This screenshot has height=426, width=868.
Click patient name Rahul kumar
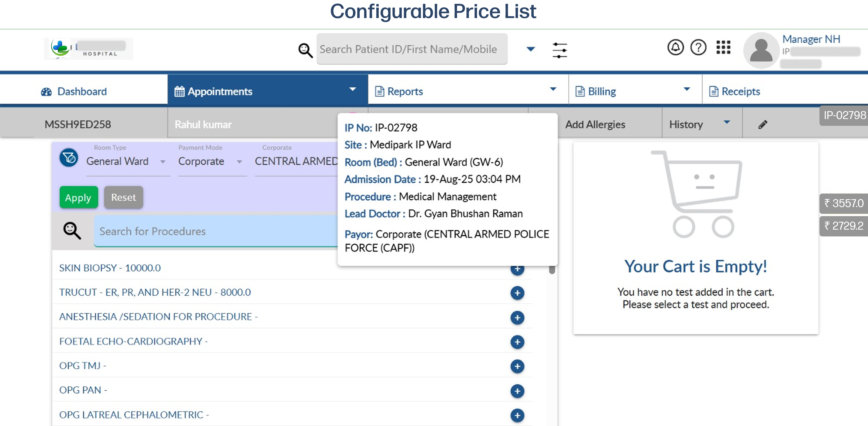pos(203,125)
